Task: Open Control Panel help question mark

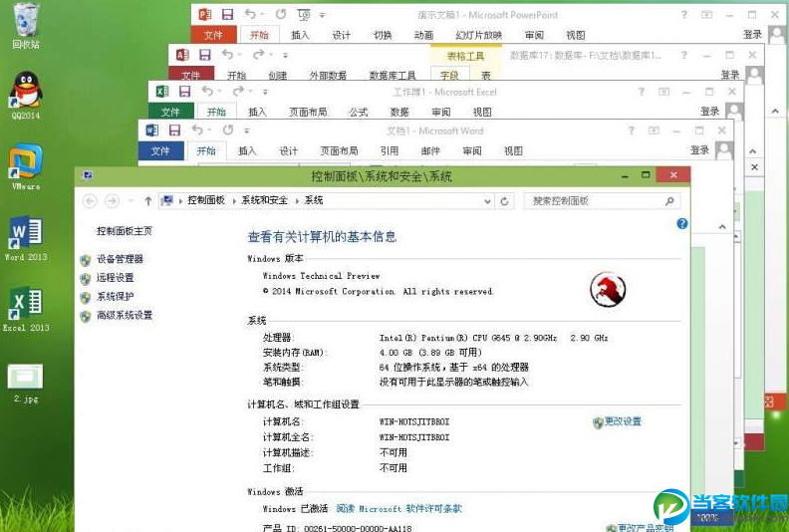Action: [x=681, y=223]
